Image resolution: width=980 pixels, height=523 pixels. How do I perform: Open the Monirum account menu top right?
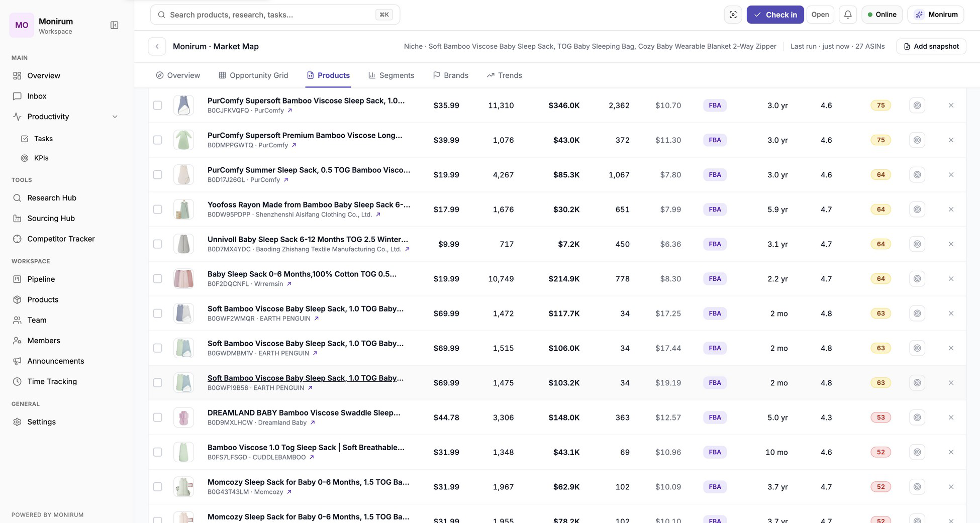point(935,15)
